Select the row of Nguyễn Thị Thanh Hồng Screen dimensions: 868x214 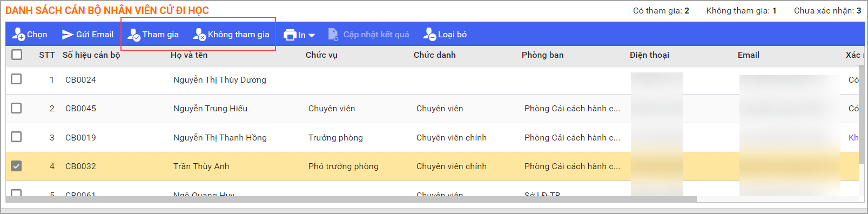click(x=432, y=137)
